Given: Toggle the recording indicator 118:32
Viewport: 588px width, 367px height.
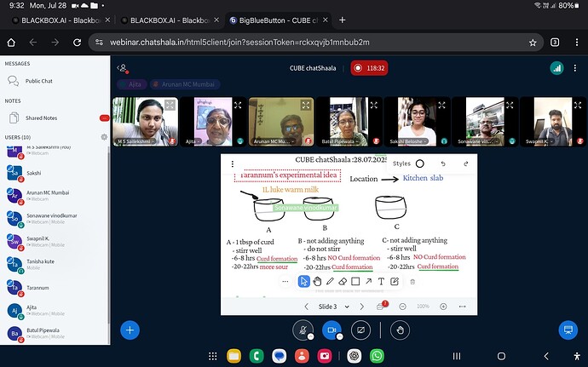Looking at the screenshot, I should tap(369, 68).
